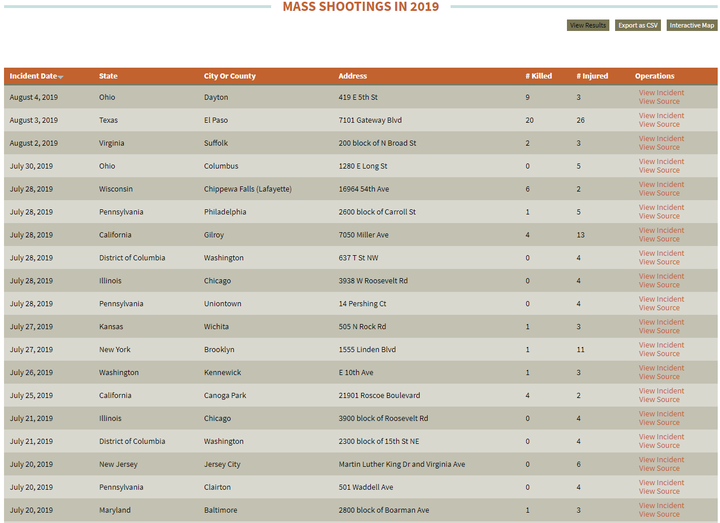This screenshot has height=523, width=720.
Task: Open View Incident for 3938 W Roosevelt Rd
Action: point(661,276)
